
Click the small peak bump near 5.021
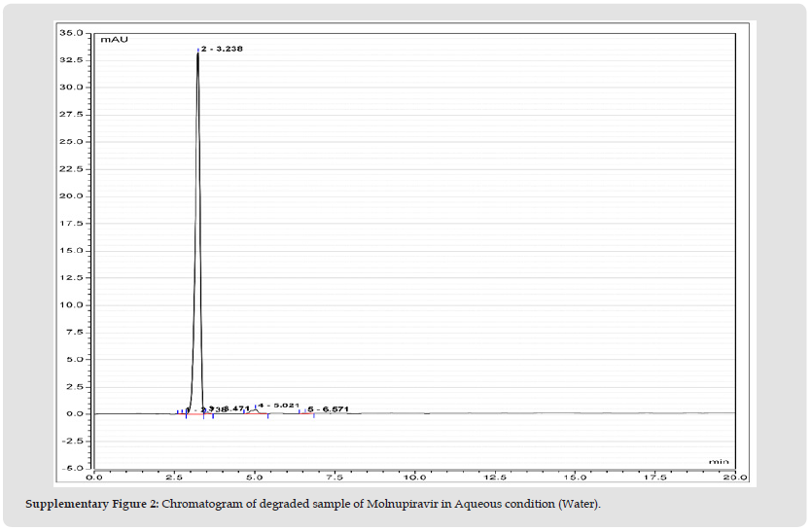(x=255, y=410)
